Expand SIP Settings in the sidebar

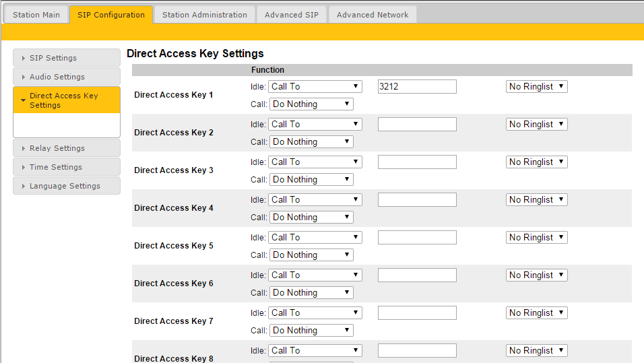(x=66, y=58)
